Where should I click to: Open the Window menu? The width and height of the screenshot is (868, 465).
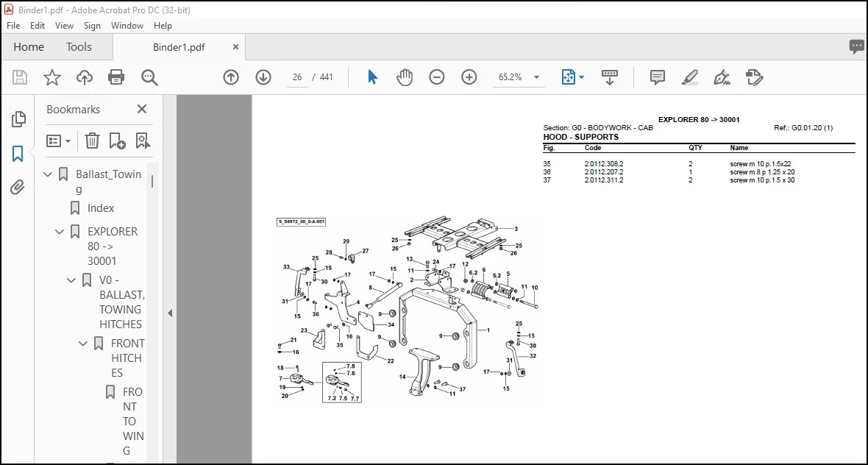(127, 26)
